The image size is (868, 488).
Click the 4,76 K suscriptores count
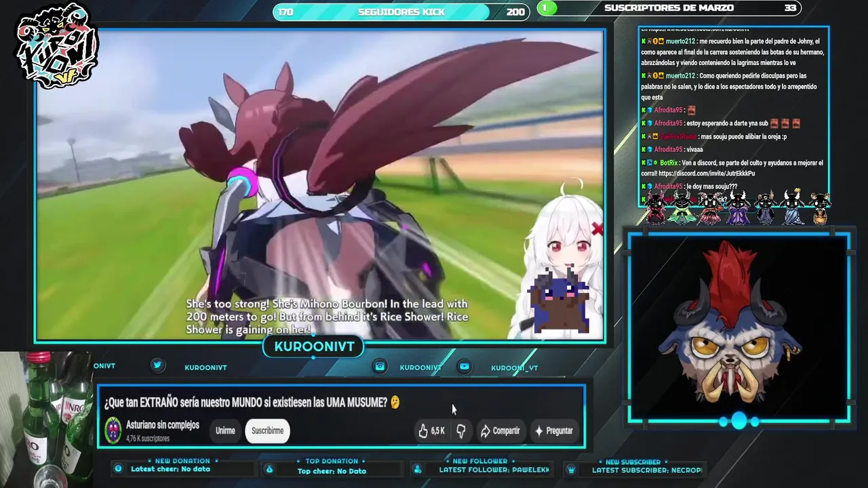point(147,439)
